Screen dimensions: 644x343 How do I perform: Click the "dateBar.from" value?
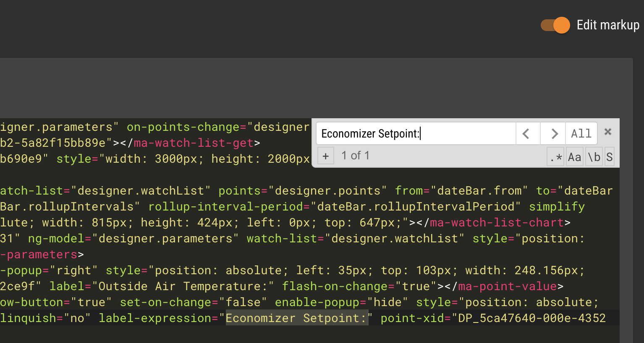pyautogui.click(x=479, y=190)
